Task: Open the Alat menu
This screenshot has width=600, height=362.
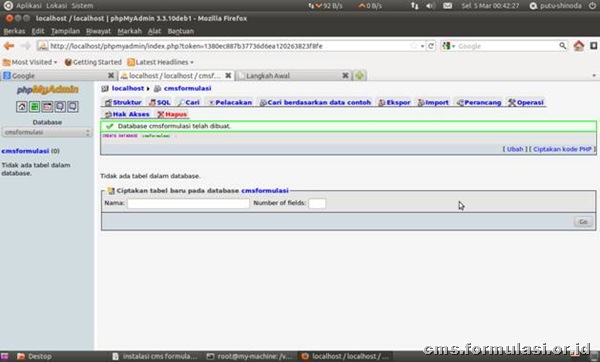Action: (x=154, y=31)
